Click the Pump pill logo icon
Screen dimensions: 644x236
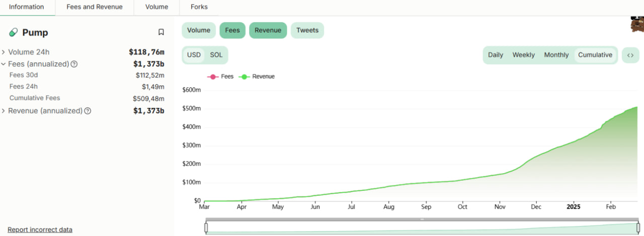[x=14, y=33]
